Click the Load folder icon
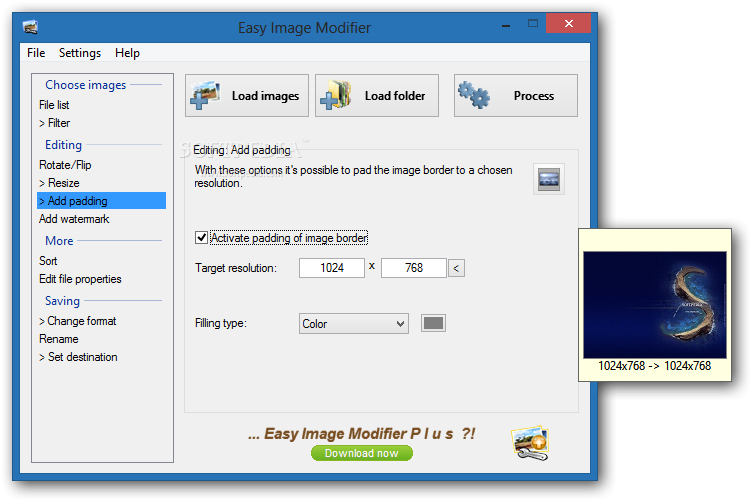 (336, 95)
